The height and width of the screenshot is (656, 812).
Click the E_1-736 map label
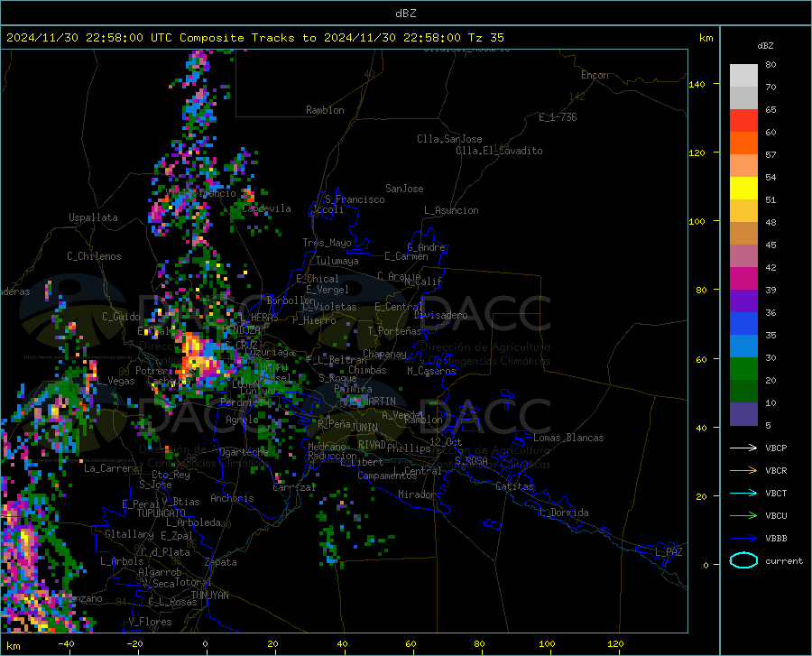(x=558, y=117)
